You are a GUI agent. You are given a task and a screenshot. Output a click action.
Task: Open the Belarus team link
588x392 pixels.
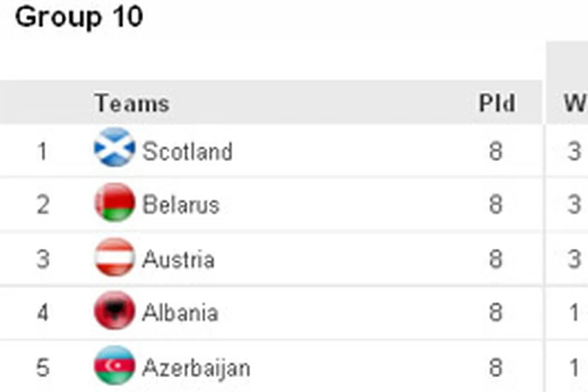pos(180,205)
